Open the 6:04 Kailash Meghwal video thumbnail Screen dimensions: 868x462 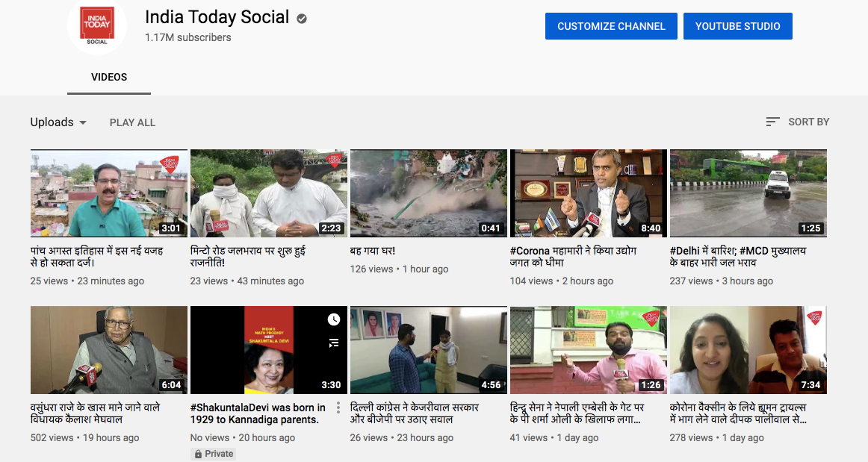(109, 350)
